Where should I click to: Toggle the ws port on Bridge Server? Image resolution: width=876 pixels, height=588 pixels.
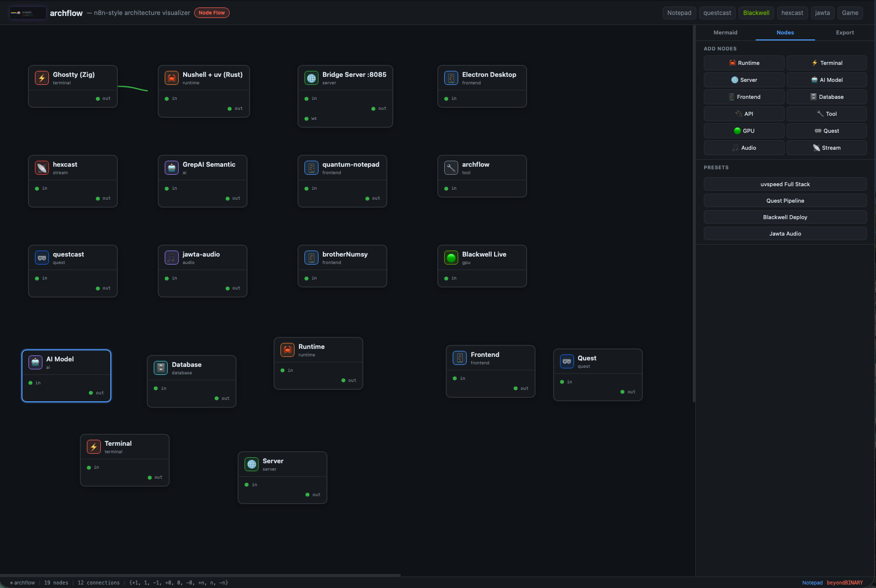306,119
